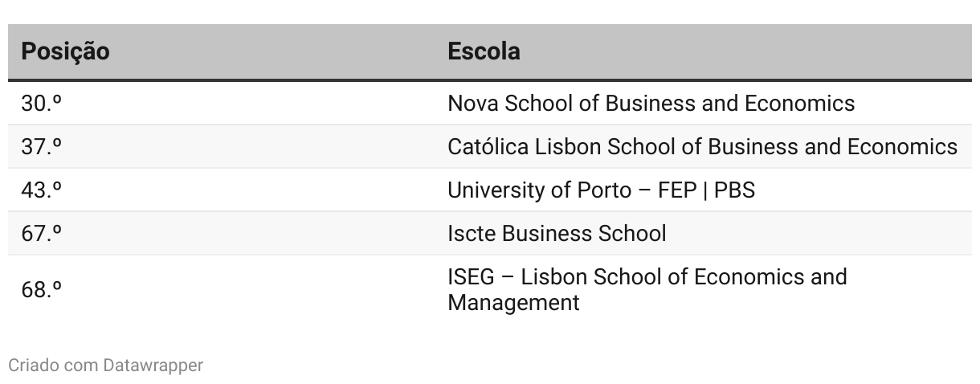This screenshot has height=384, width=980.
Task: Click ISEG – Lisbon School of Economics
Action: tap(647, 277)
